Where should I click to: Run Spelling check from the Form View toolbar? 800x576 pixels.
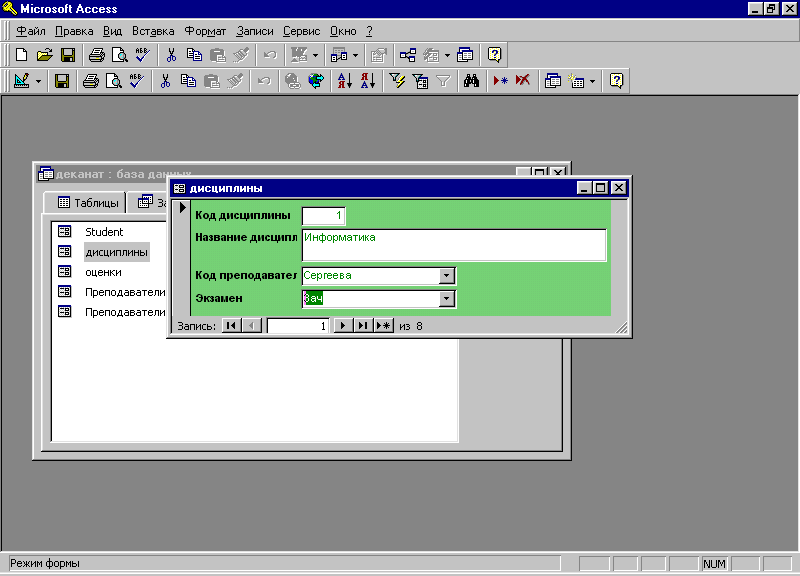[136, 81]
